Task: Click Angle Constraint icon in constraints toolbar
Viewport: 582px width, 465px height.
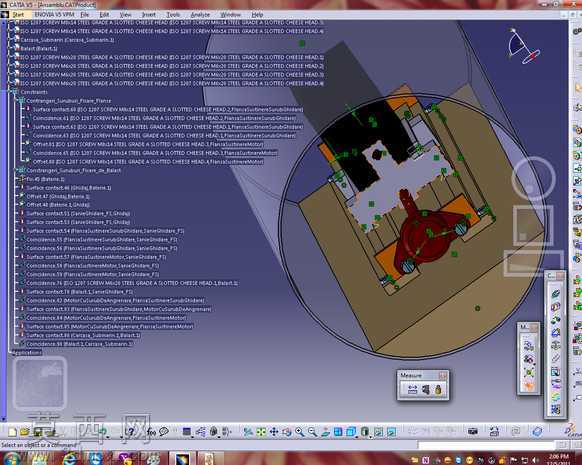Action: (555, 333)
